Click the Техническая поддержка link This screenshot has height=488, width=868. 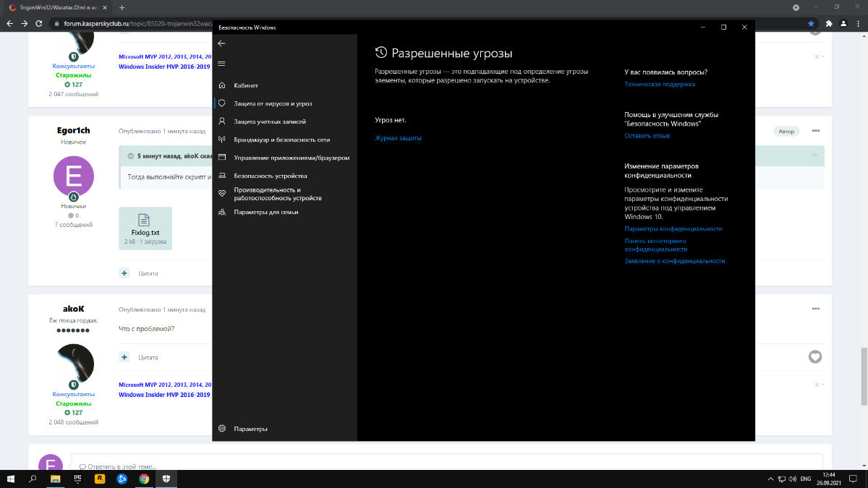click(x=659, y=84)
